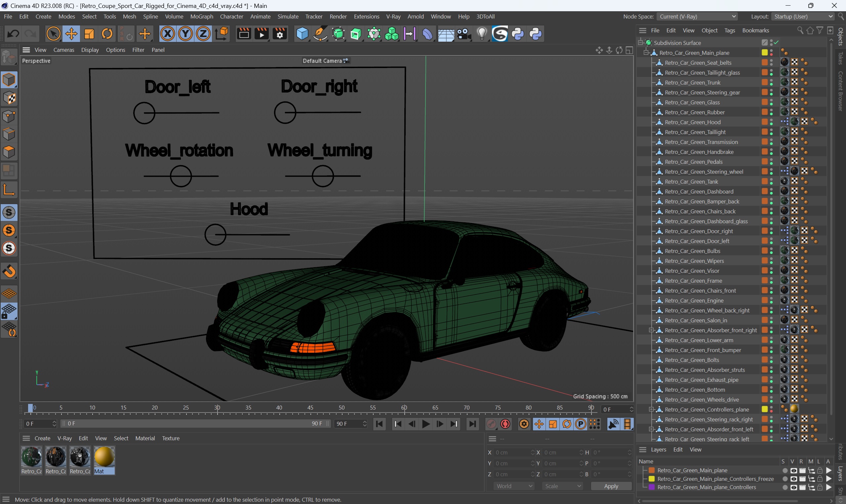Expand Retro_Car_Green_Absorber_front_right node
The width and height of the screenshot is (846, 504).
click(651, 330)
